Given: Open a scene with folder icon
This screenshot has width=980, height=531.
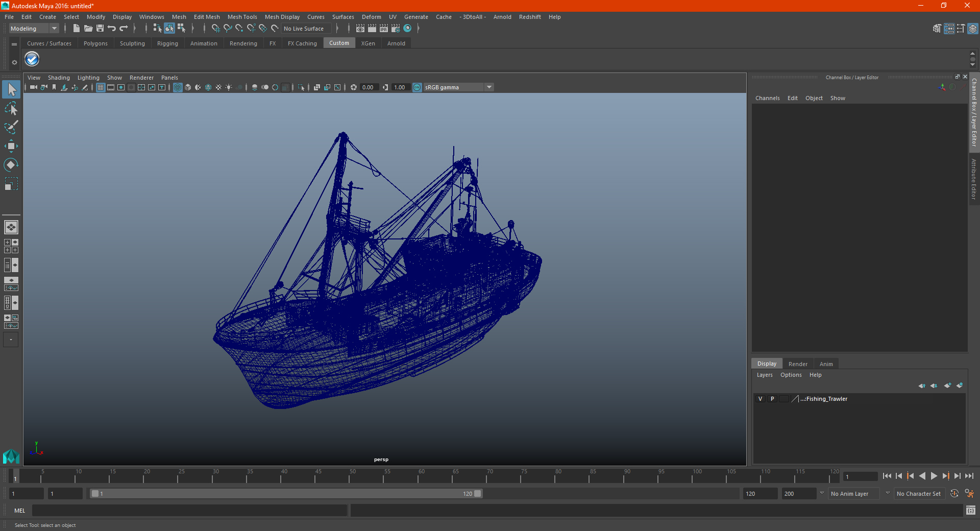Looking at the screenshot, I should click(x=88, y=29).
